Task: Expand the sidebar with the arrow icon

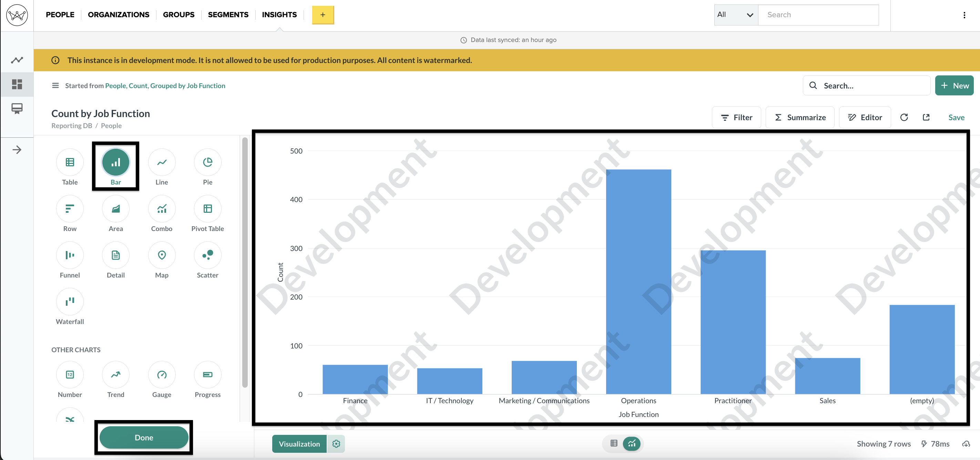Action: click(x=17, y=150)
